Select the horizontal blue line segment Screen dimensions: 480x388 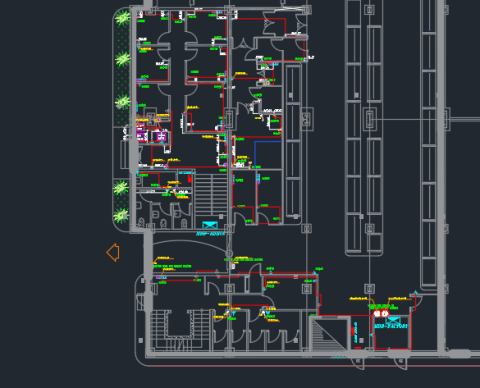pyautogui.click(x=268, y=142)
